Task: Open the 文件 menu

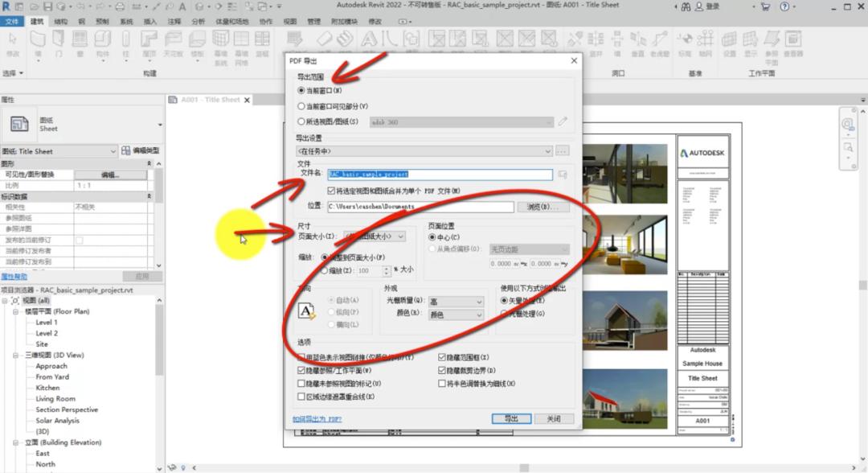Action: [13, 22]
